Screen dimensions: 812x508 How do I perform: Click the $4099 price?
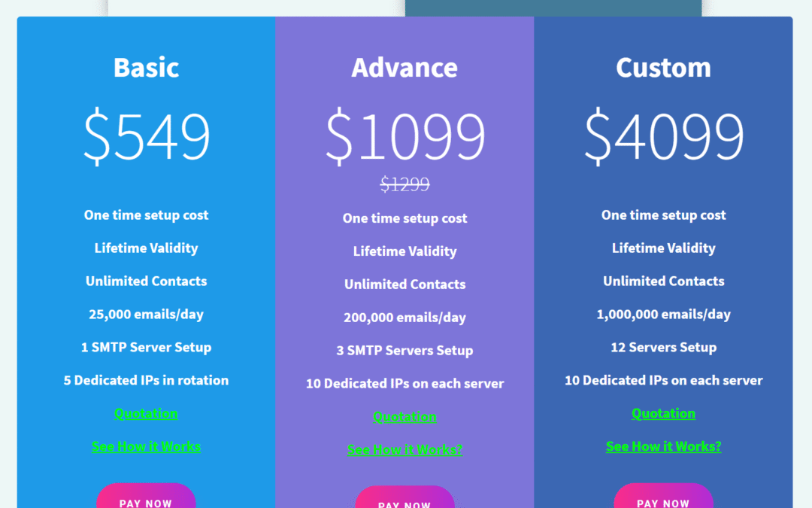[663, 136]
